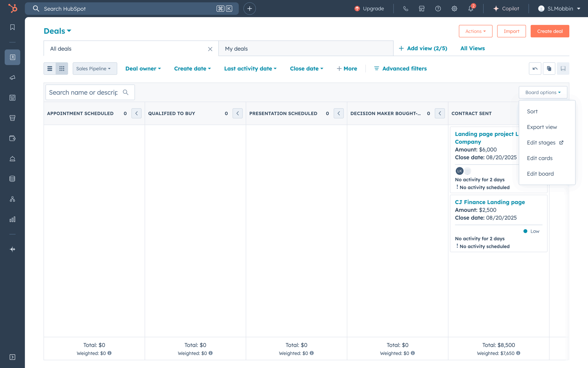
Task: Open Bookmarks in the left sidebar
Action: [x=12, y=27]
